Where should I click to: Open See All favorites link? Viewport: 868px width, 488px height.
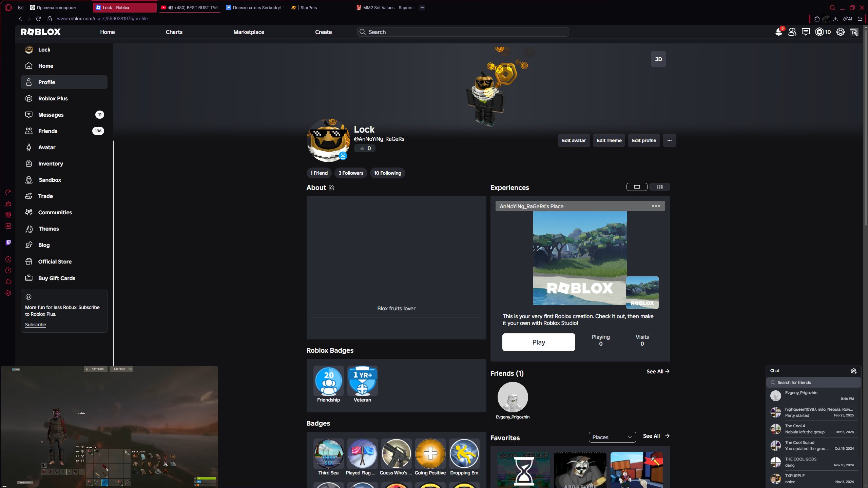click(x=656, y=436)
